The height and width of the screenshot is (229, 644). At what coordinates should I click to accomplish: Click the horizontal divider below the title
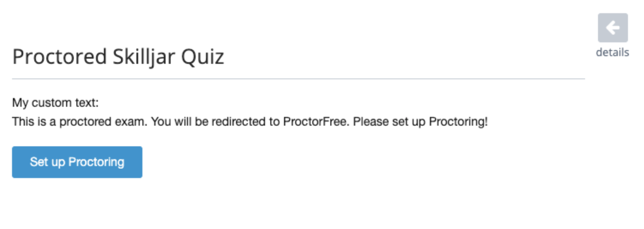[x=299, y=78]
